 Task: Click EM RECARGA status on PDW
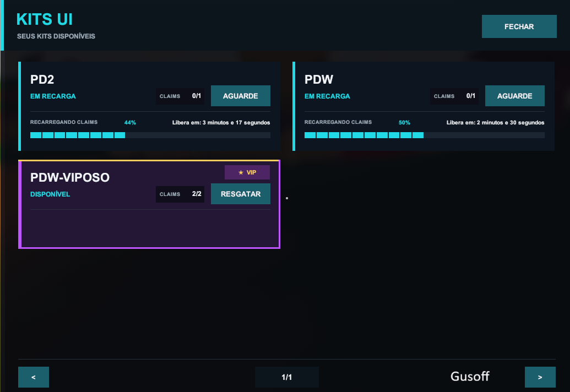(327, 96)
